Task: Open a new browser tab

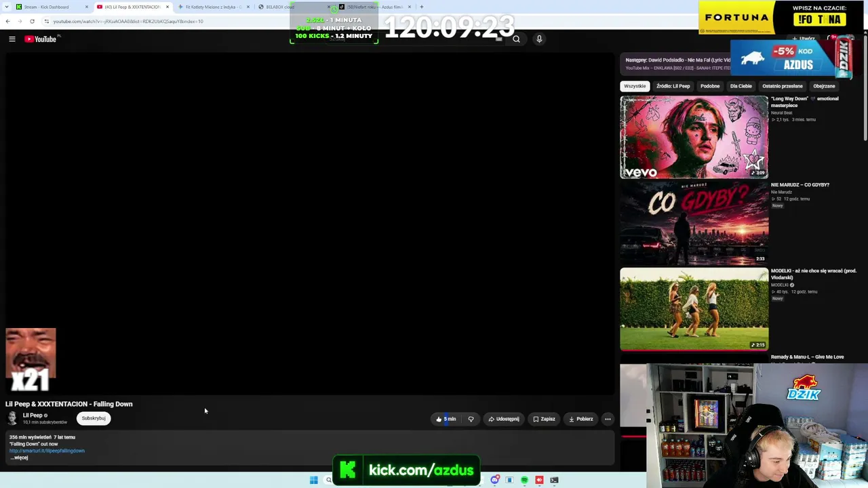Action: coord(421,7)
